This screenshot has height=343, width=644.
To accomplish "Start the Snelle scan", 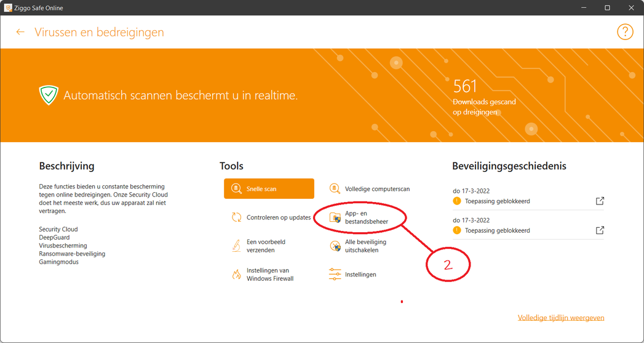I will [269, 189].
